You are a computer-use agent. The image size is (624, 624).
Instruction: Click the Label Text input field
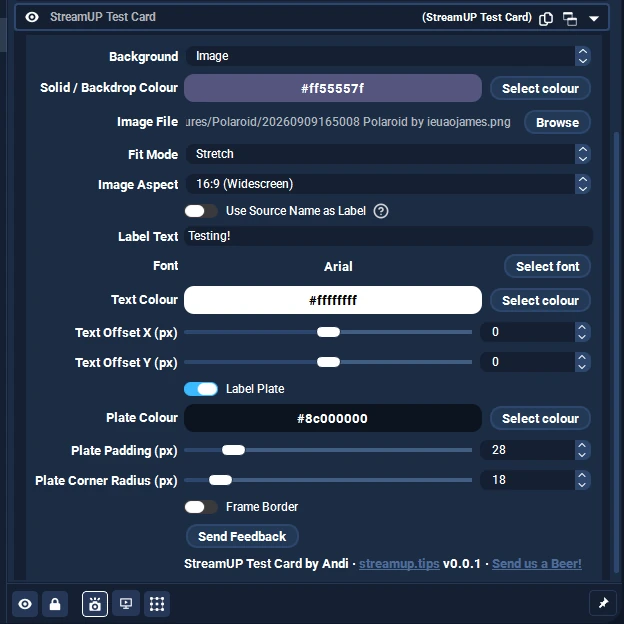click(388, 236)
